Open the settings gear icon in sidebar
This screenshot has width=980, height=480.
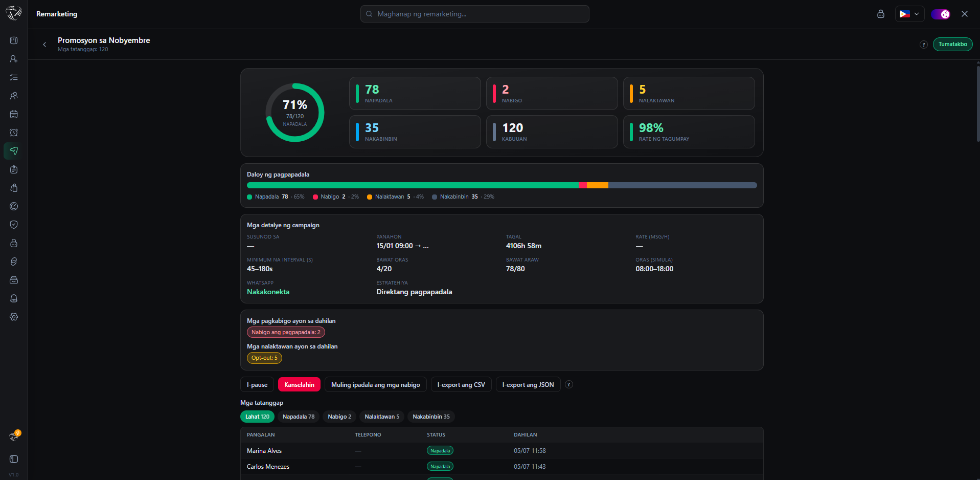(x=14, y=317)
